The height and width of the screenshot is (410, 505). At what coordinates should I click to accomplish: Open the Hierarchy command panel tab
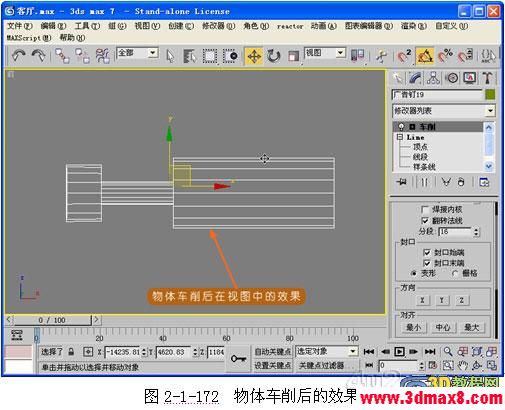pos(433,78)
